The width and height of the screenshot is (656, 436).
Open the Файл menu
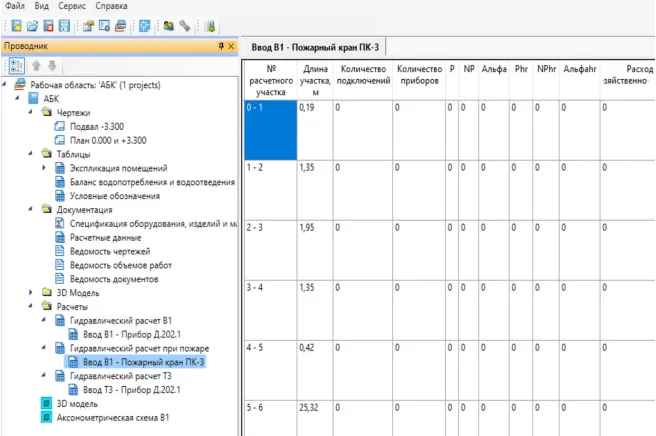(15, 6)
